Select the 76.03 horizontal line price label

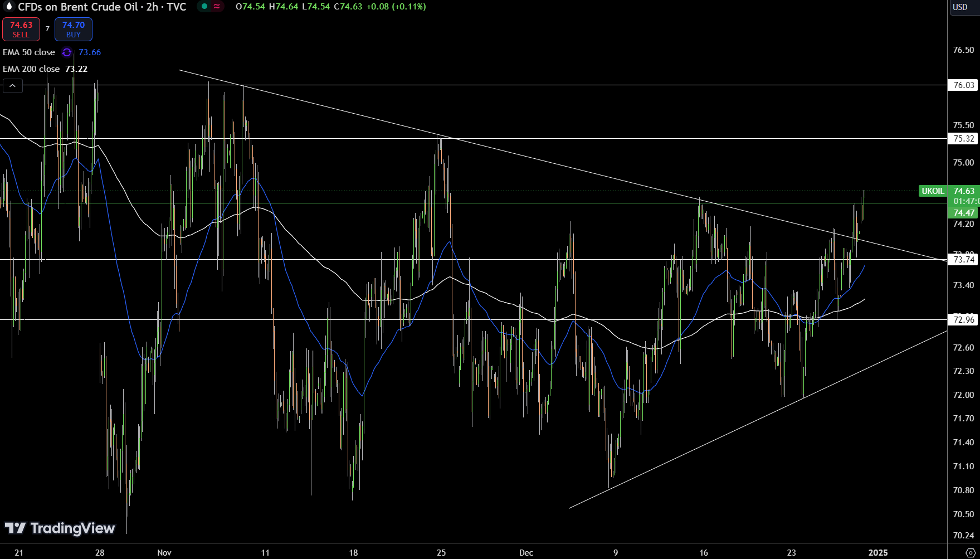[963, 85]
